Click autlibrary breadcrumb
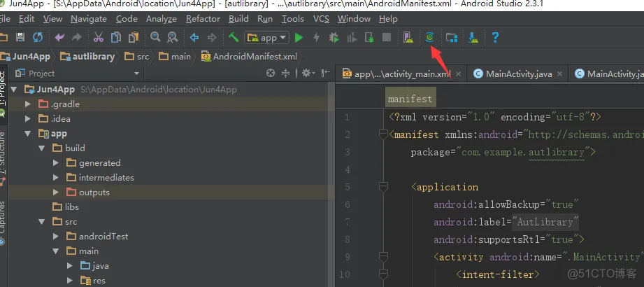This screenshot has width=644, height=287. [87, 56]
